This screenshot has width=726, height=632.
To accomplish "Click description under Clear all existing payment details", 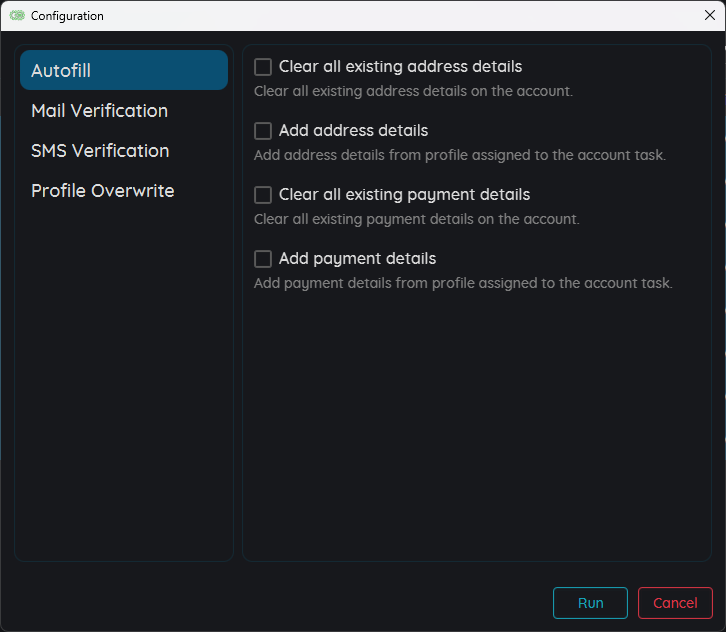I will (416, 219).
